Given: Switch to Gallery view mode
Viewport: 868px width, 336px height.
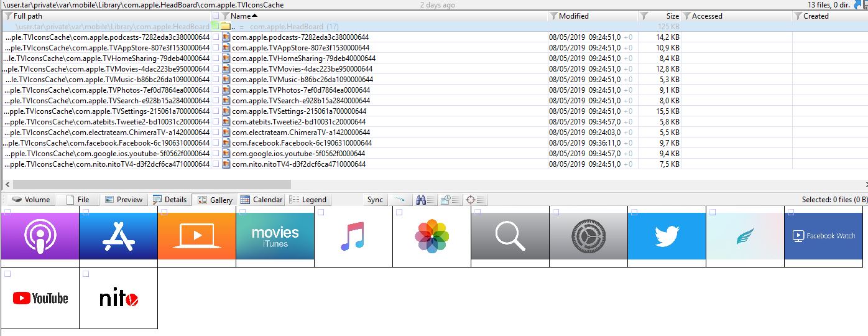Looking at the screenshot, I should pos(215,200).
